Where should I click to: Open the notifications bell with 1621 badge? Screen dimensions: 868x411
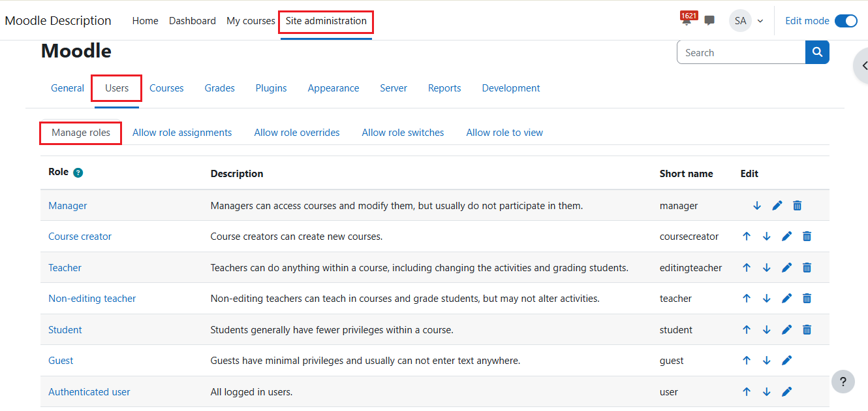pyautogui.click(x=687, y=20)
